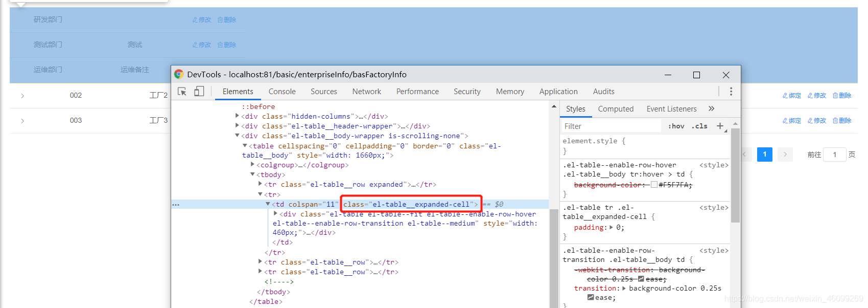868x308 pixels.
Task: Expand the el-table__row expanded tr node
Action: tap(260, 184)
